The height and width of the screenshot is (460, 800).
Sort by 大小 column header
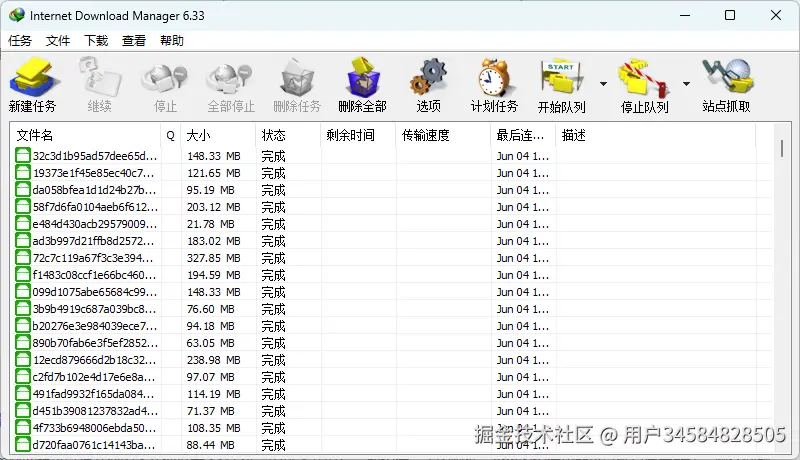pyautogui.click(x=218, y=135)
